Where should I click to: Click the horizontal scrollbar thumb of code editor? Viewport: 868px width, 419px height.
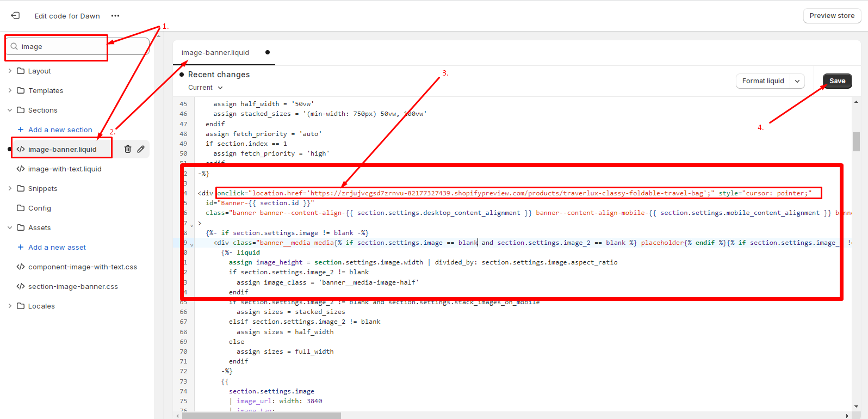(x=262, y=416)
